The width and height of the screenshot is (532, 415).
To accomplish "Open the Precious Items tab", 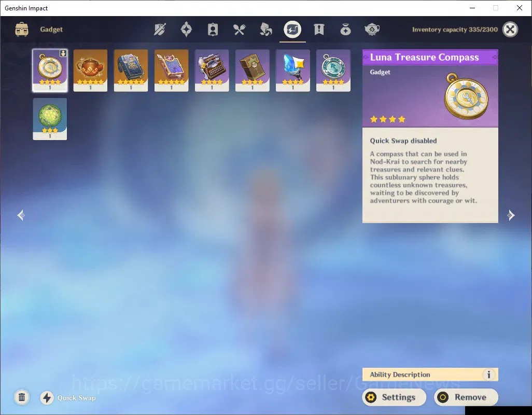I will 345,30.
